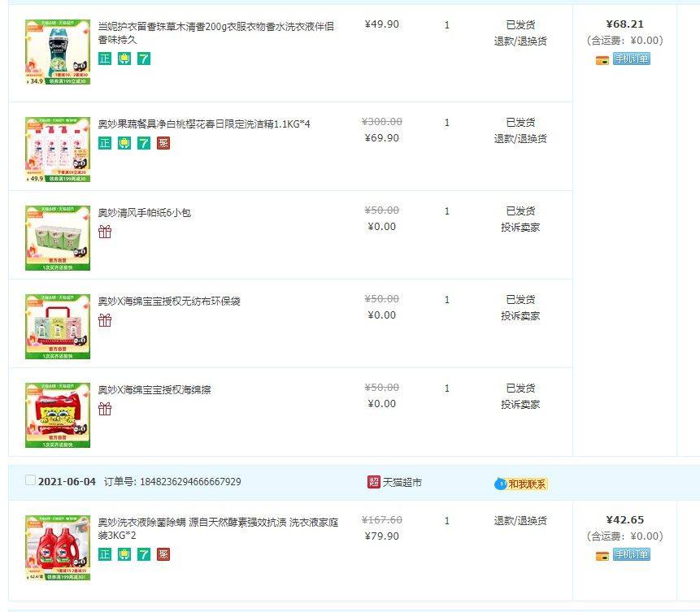Screen dimensions: 700x612
Task: Click red 聚 badge on 奥妙洗衣液 row
Action: click(x=163, y=554)
